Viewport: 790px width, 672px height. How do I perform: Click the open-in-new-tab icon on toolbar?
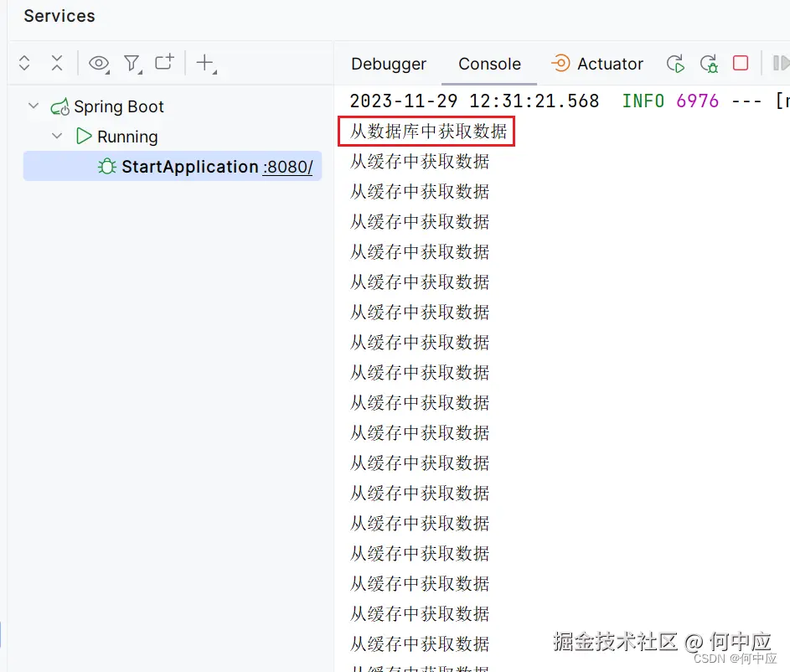click(x=163, y=61)
